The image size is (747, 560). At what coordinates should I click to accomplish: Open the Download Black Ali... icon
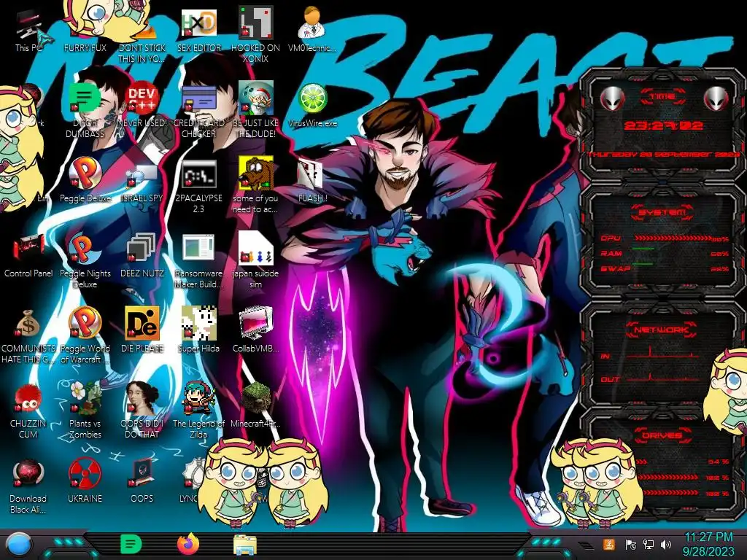coord(28,486)
